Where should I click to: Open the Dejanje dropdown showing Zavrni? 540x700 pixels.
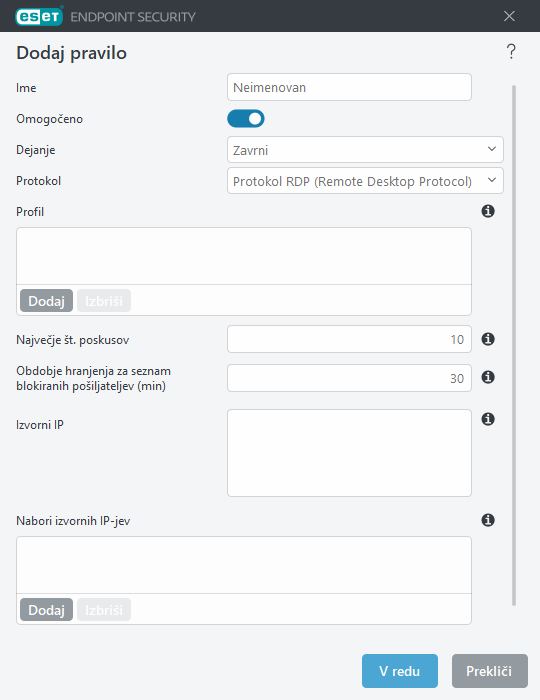(x=365, y=150)
